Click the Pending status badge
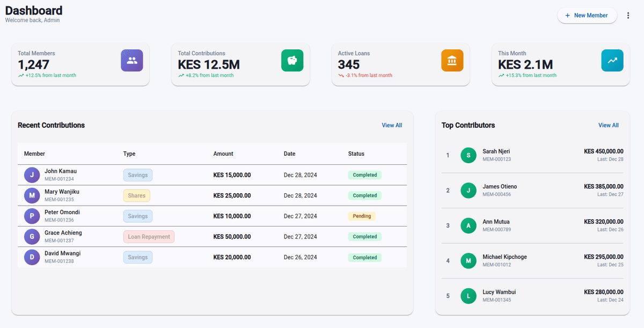This screenshot has width=644, height=328. (362, 216)
